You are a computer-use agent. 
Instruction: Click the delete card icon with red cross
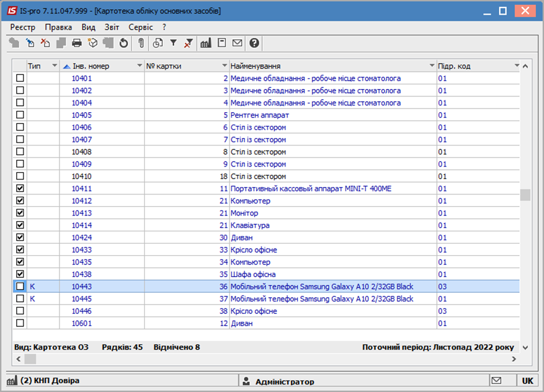(x=45, y=43)
